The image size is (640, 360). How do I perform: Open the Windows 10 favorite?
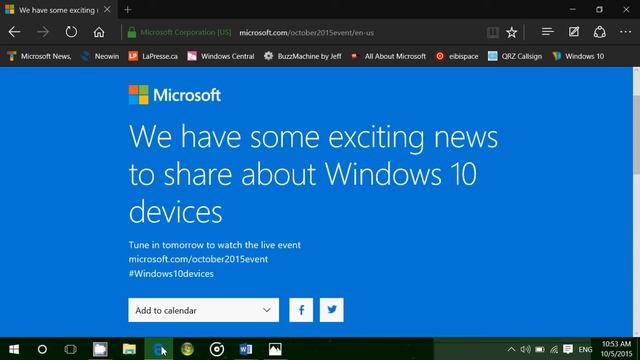[x=578, y=56]
